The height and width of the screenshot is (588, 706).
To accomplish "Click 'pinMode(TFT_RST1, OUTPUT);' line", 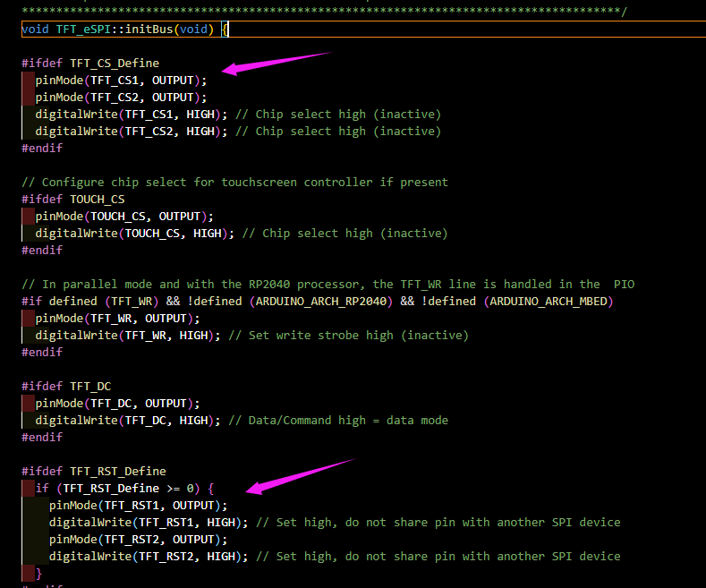I will (x=138, y=506).
